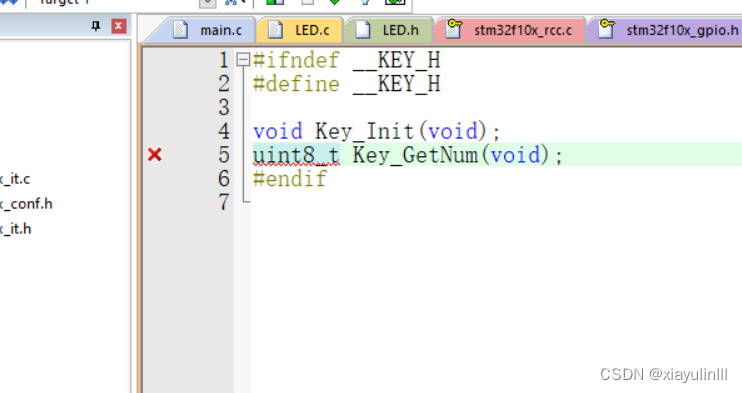This screenshot has width=742, height=393.
Task: Click the uint8_t underlined type on line 5
Action: pos(296,155)
